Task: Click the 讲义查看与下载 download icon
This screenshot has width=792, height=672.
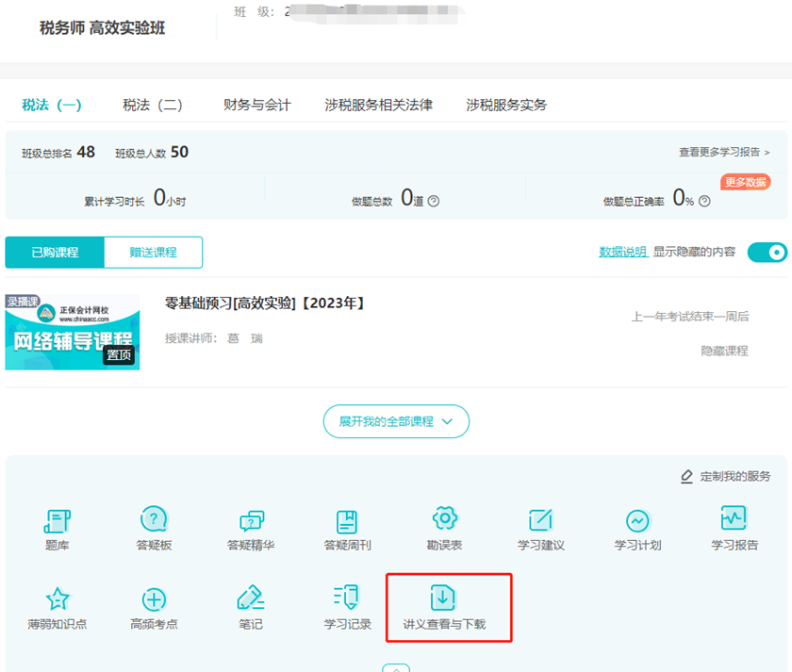Action: (x=444, y=599)
